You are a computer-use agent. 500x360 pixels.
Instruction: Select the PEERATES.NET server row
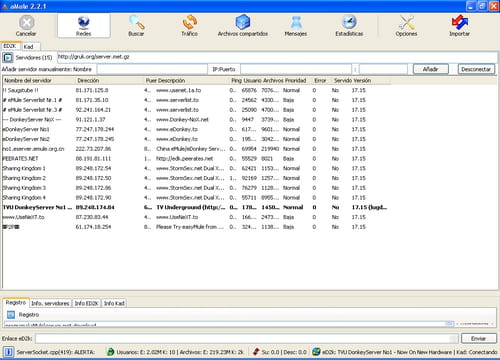tap(197, 159)
